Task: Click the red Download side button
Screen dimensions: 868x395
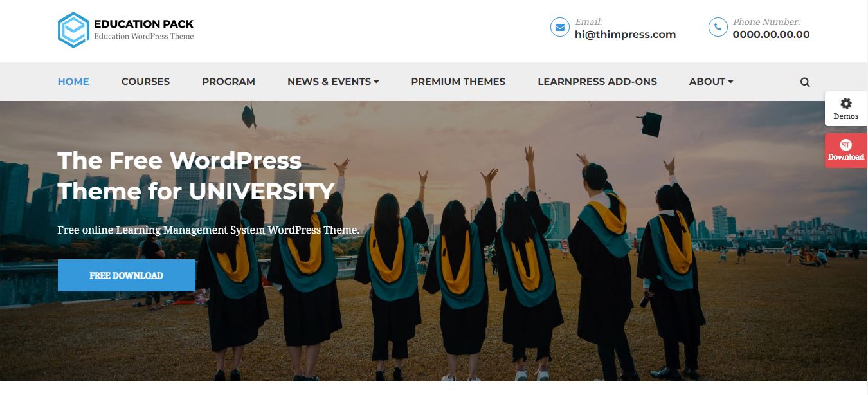Action: (x=846, y=151)
